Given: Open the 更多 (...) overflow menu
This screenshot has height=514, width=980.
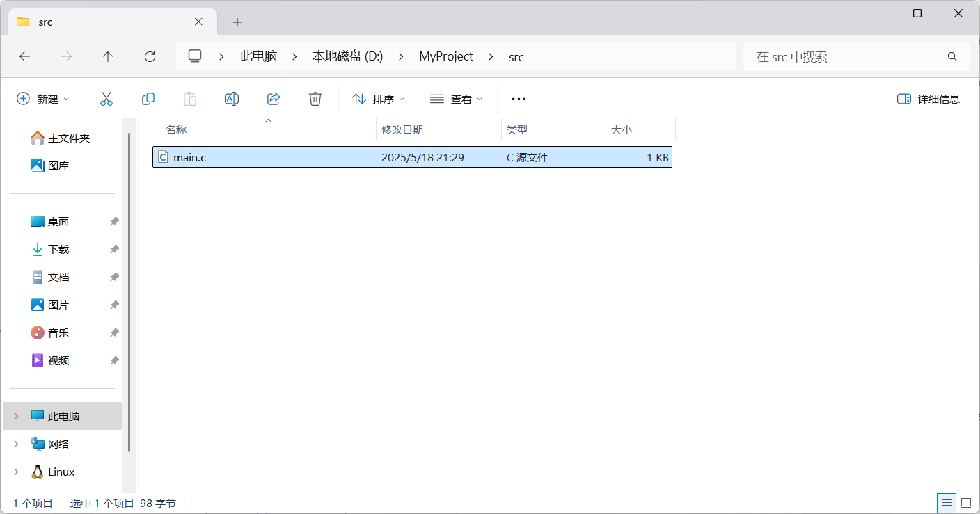Looking at the screenshot, I should [518, 98].
